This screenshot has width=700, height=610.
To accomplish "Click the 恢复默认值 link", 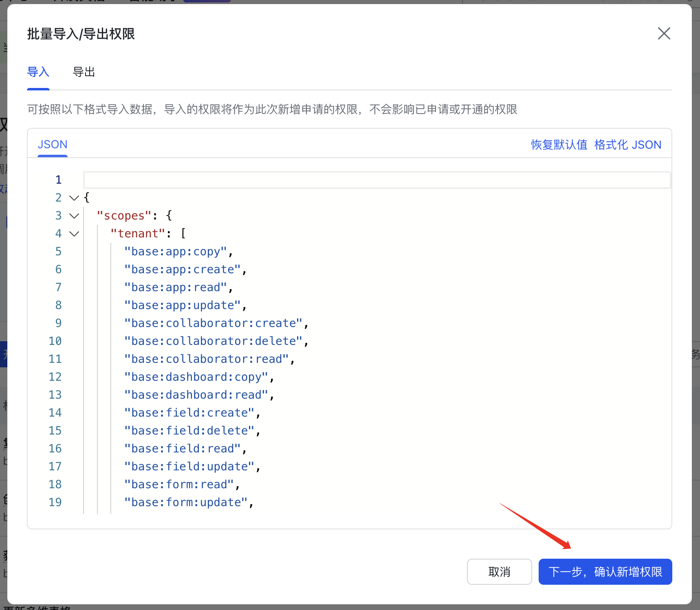I will pyautogui.click(x=558, y=145).
